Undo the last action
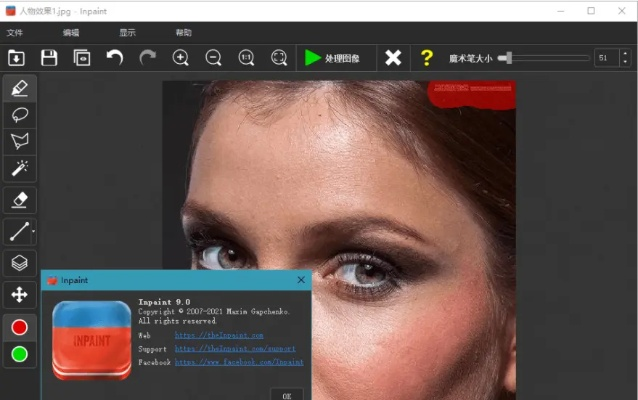 pyautogui.click(x=115, y=58)
